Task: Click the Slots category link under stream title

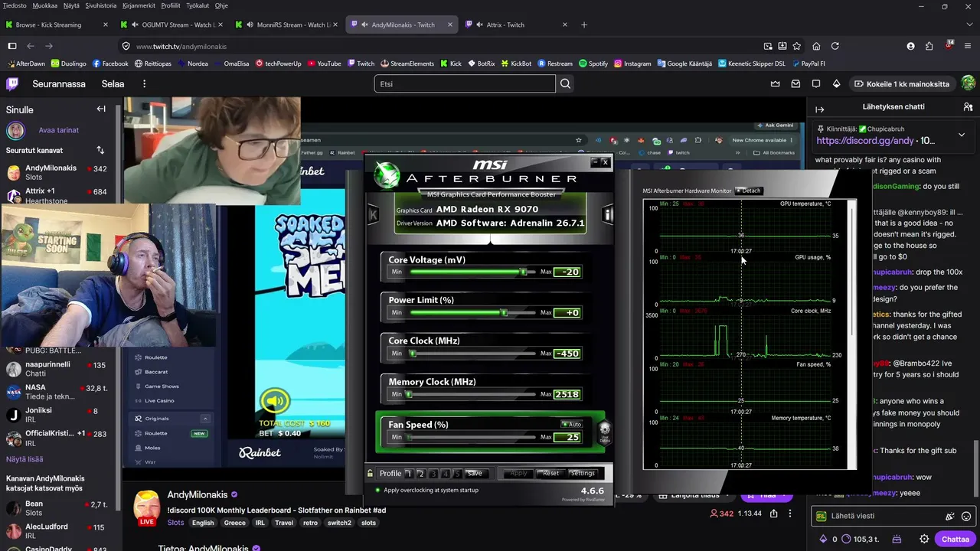Action: point(175,523)
